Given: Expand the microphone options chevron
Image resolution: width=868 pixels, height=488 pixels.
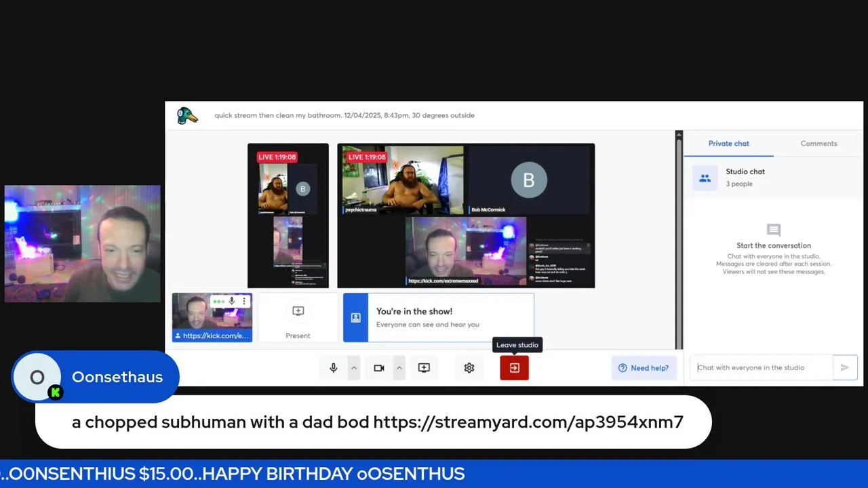Looking at the screenshot, I should 353,368.
